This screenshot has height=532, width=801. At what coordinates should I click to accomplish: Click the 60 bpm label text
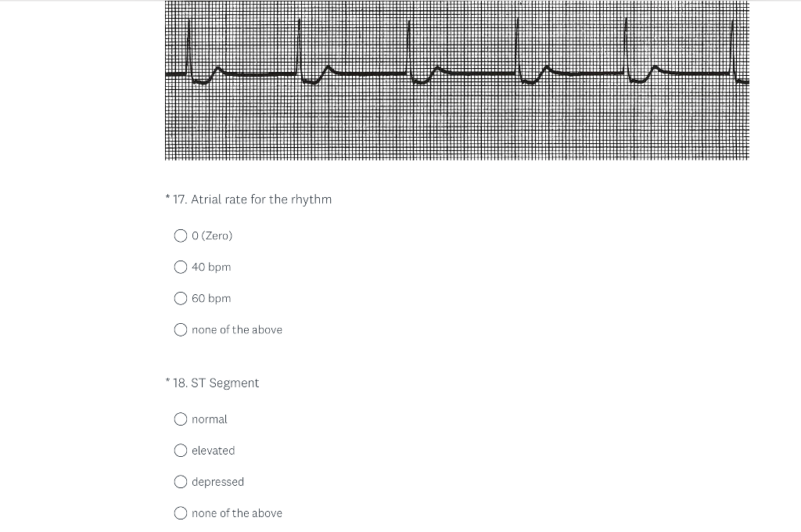pyautogui.click(x=211, y=298)
